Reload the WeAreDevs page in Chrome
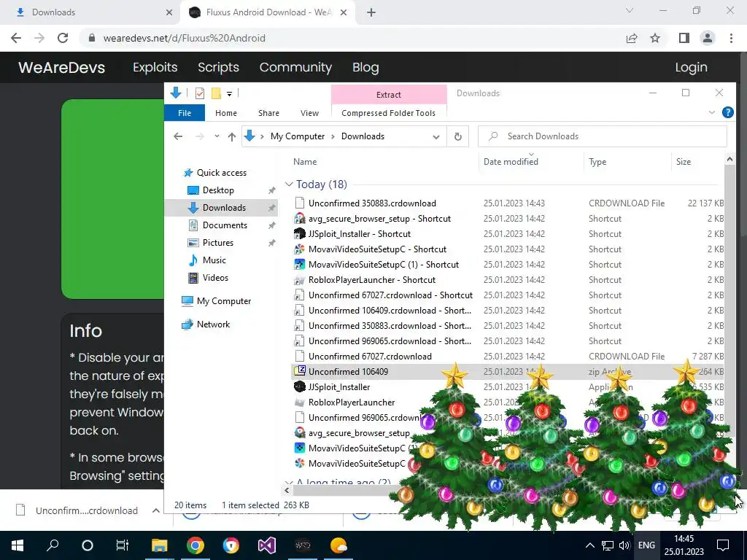 tap(63, 38)
